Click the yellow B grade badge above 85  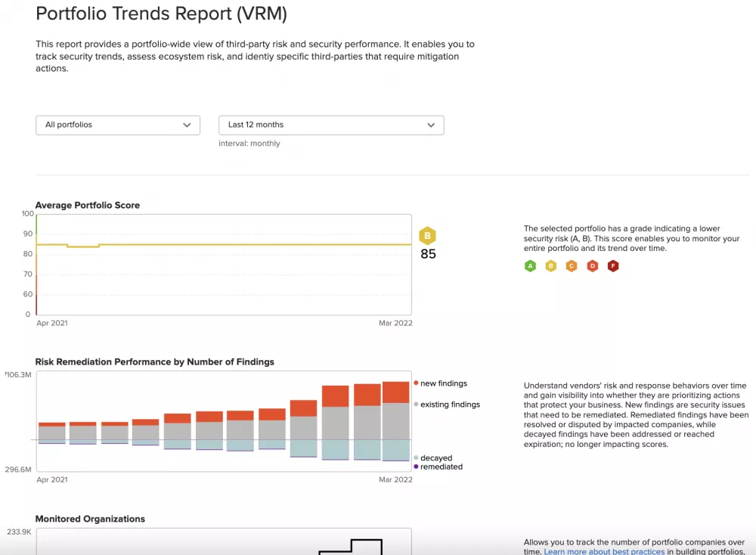click(x=427, y=236)
